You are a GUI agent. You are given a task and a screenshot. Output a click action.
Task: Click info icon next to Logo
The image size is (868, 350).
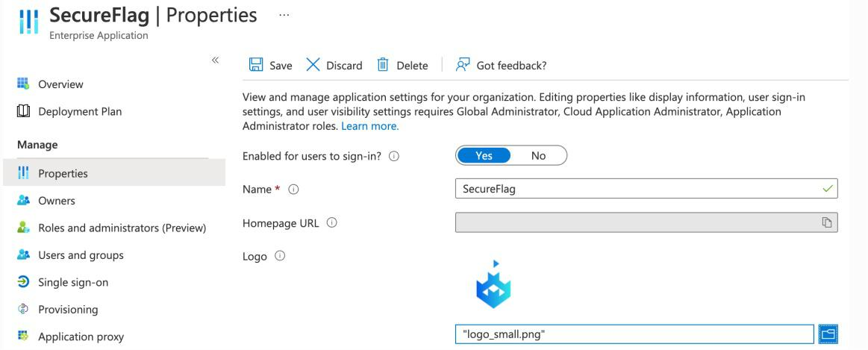point(280,256)
